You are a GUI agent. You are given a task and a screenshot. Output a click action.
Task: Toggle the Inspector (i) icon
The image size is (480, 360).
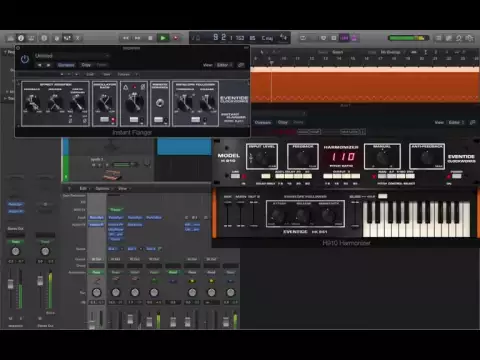point(21,38)
